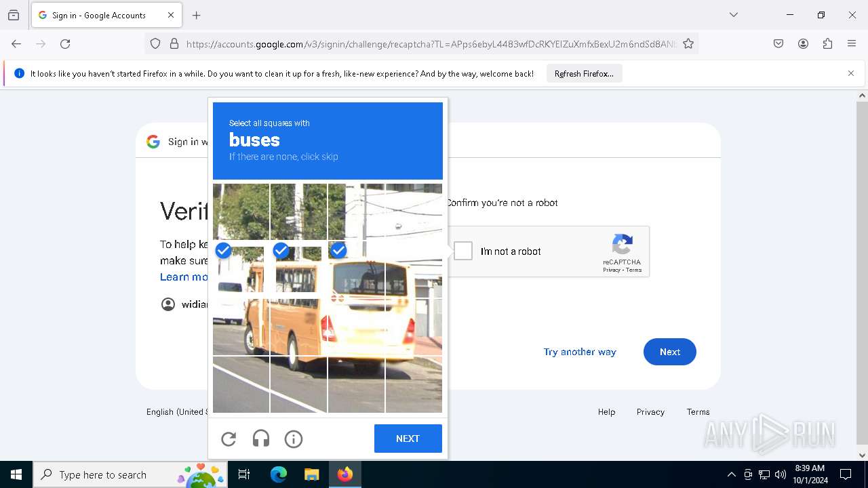Screen dimensions: 868x488
Task: Save page to Pocket
Action: pos(778,44)
